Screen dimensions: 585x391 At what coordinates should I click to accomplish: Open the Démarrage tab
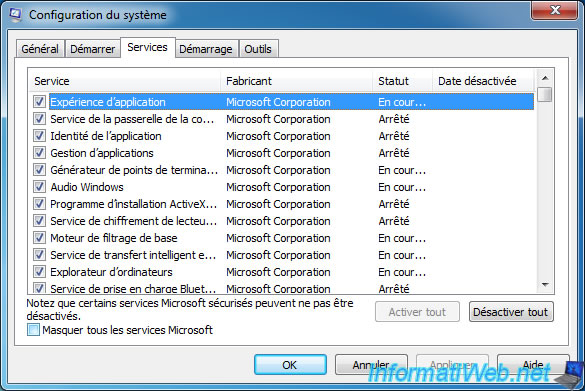[x=206, y=49]
